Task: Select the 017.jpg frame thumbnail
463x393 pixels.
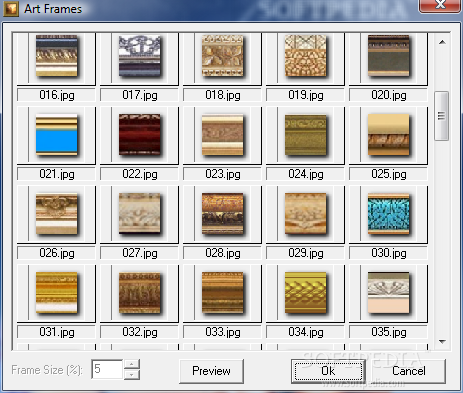Action: pyautogui.click(x=140, y=56)
